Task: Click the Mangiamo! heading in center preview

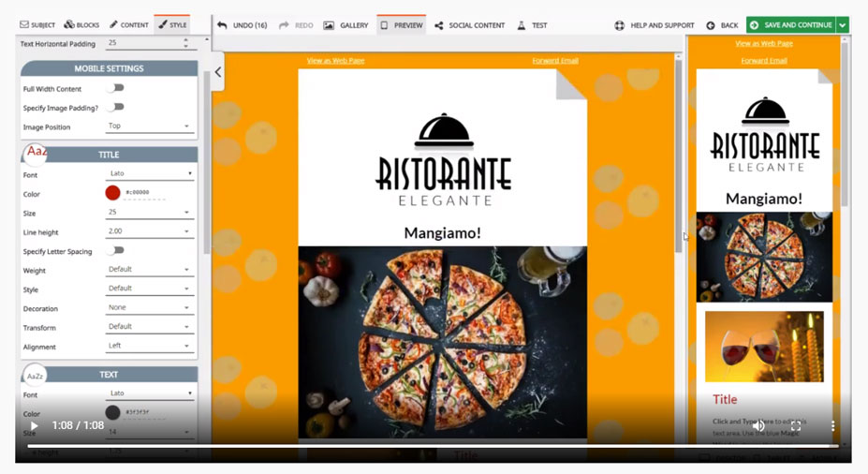Action: pos(442,233)
